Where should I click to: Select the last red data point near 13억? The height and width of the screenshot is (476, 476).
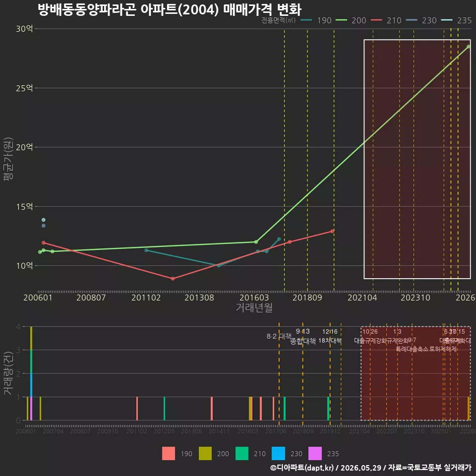point(332,232)
